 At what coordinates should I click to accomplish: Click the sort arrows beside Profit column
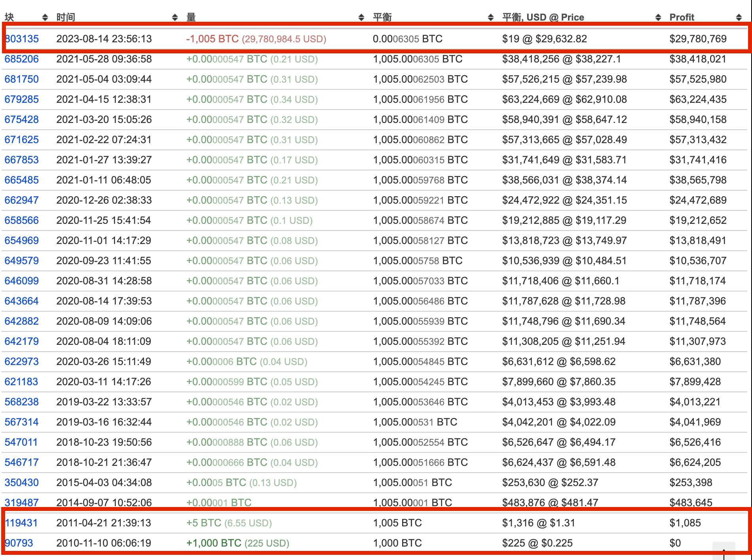(x=738, y=17)
